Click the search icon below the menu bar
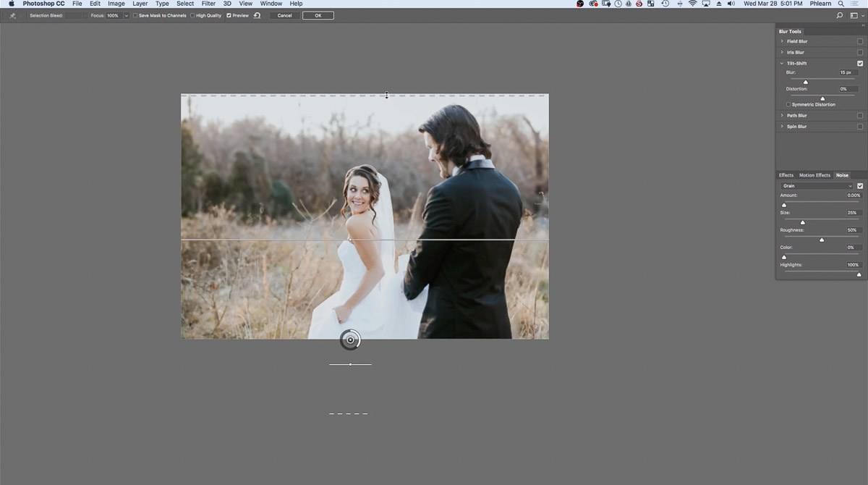This screenshot has width=868, height=485. (x=840, y=15)
